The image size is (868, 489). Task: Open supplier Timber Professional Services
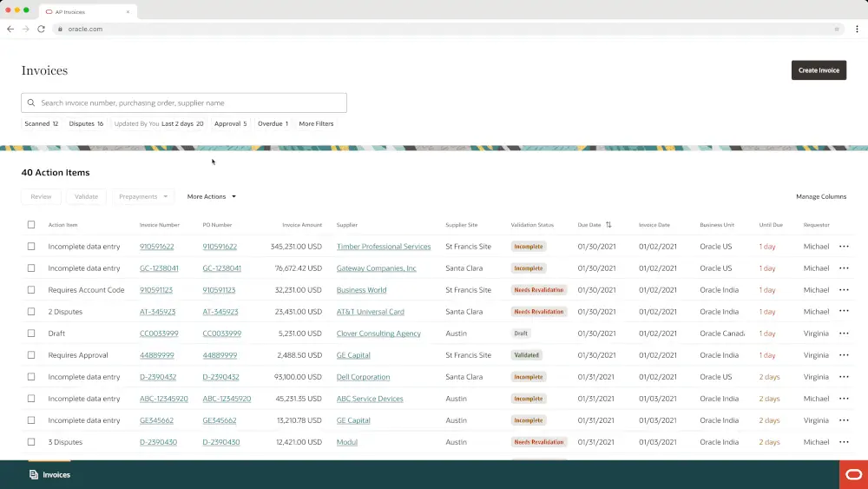pyautogui.click(x=384, y=247)
